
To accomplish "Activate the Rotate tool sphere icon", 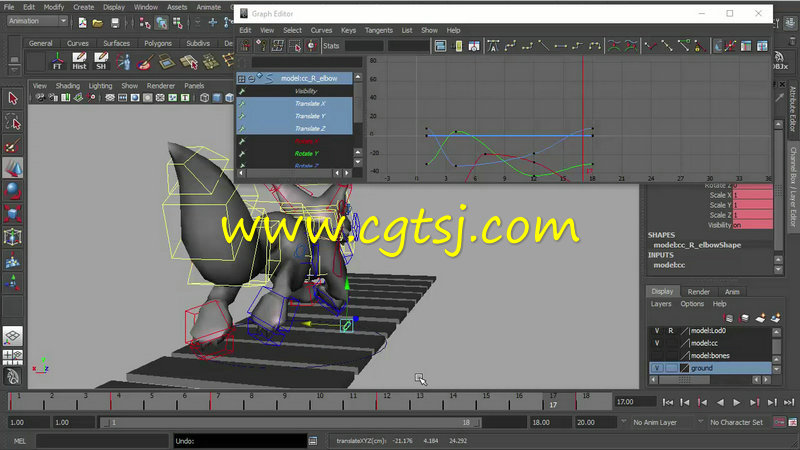I will coord(13,191).
